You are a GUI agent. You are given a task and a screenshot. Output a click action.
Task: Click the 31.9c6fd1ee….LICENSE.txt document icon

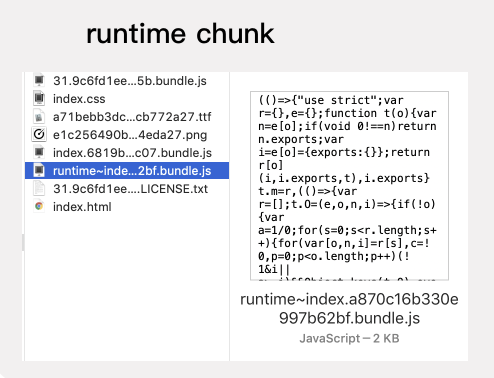[39, 188]
